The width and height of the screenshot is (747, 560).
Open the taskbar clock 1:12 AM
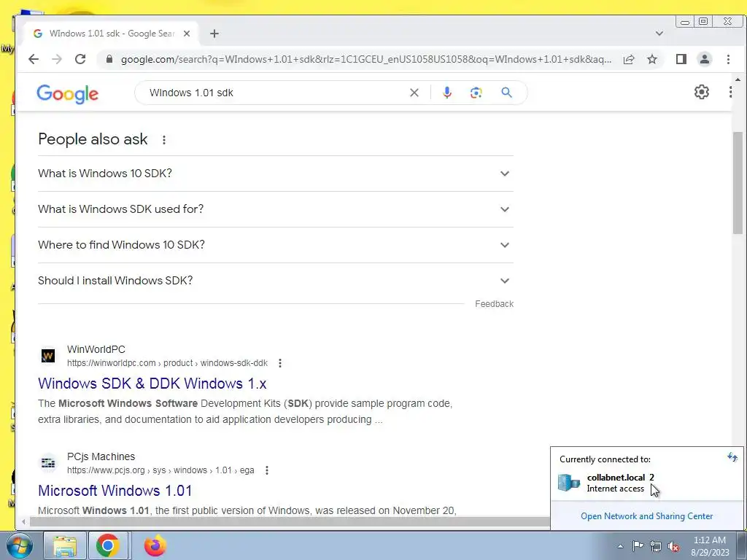click(x=710, y=546)
